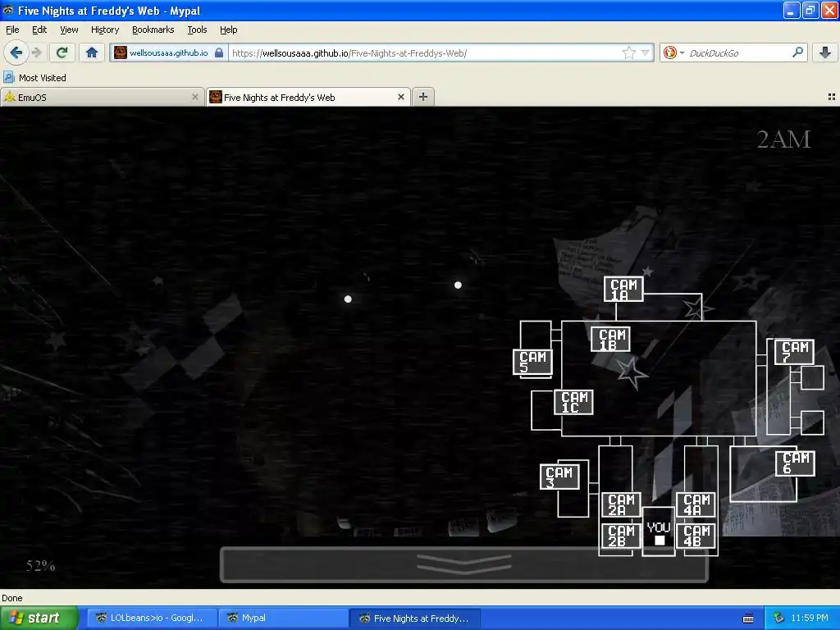
Task: Close the EmuOS tab
Action: click(195, 97)
